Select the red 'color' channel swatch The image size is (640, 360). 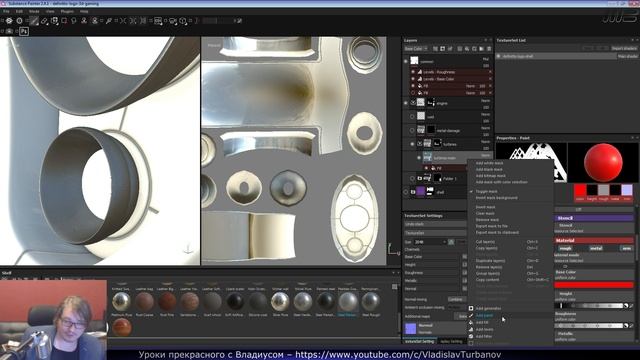[580, 190]
